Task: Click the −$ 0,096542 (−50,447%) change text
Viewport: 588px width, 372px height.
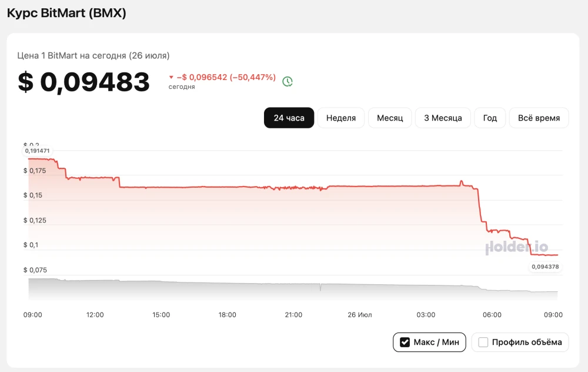Action: 226,77
